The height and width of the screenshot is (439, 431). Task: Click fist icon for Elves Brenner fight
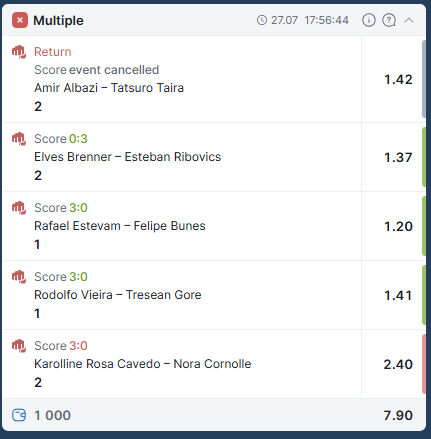click(x=19, y=139)
